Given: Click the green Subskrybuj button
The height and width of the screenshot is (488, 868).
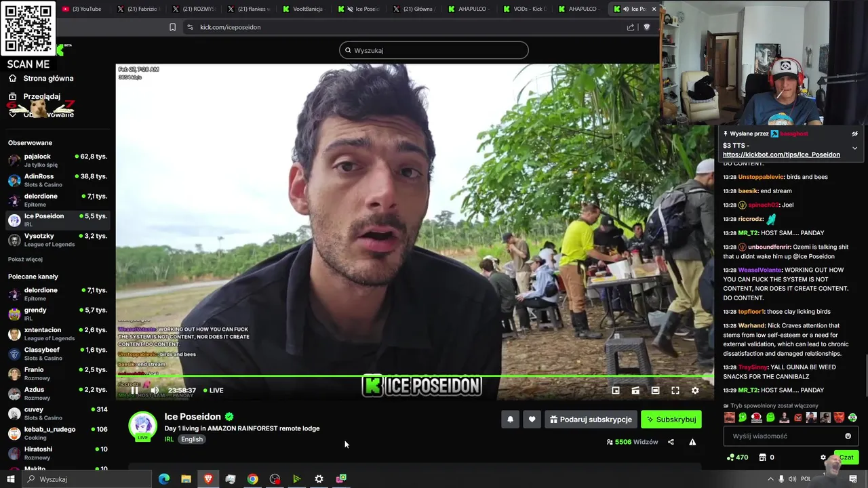Looking at the screenshot, I should pos(671,420).
